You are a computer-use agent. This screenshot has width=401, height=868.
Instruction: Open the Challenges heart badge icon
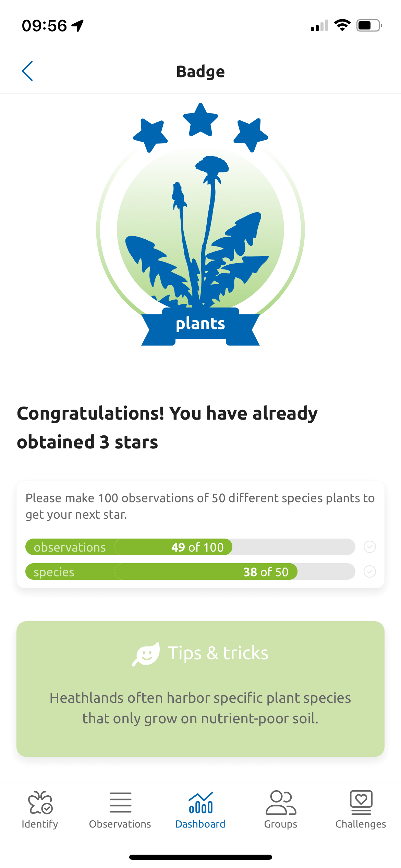tap(361, 802)
